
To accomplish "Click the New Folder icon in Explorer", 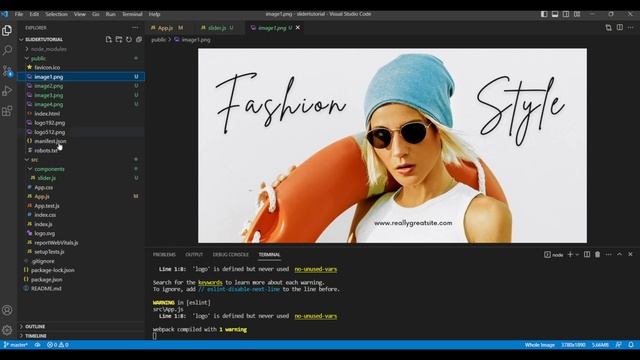I will pyautogui.click(x=119, y=40).
